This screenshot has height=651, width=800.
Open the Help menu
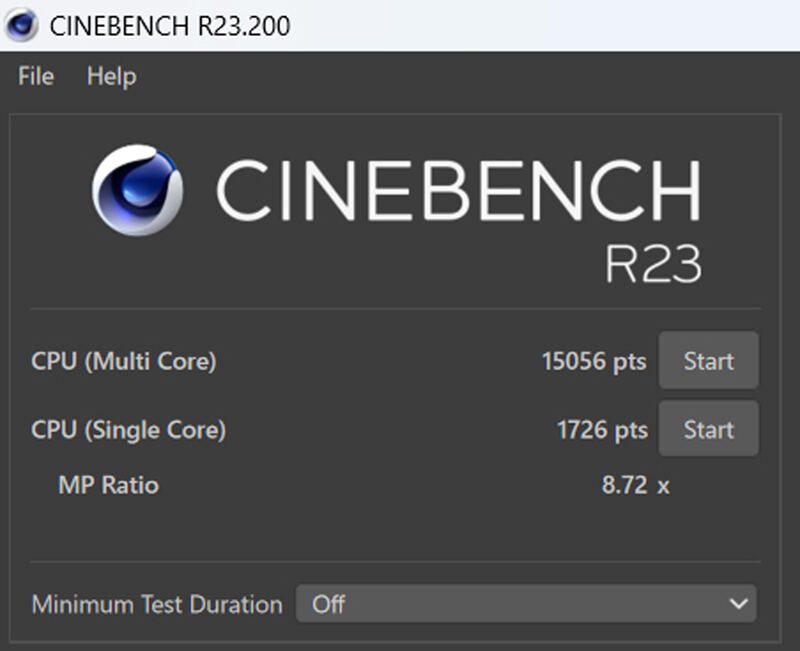(x=112, y=77)
